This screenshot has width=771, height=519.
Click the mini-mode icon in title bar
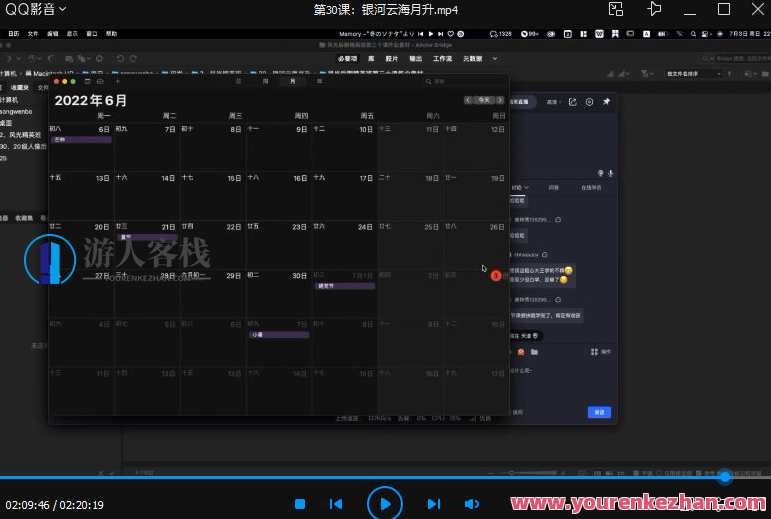[x=616, y=9]
